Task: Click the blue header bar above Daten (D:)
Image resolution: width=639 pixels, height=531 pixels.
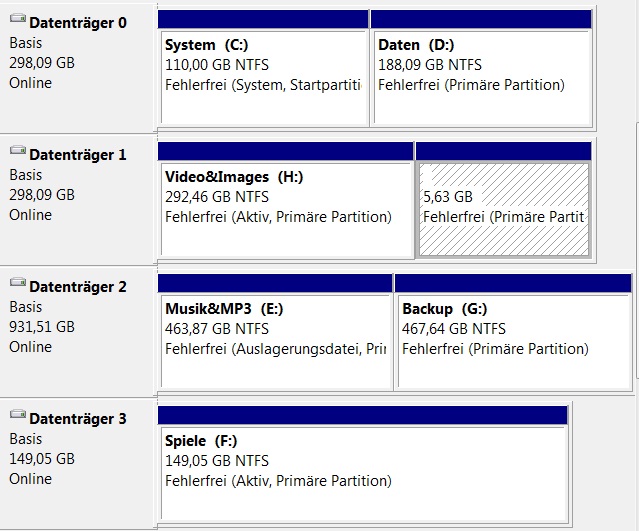Action: (480, 19)
